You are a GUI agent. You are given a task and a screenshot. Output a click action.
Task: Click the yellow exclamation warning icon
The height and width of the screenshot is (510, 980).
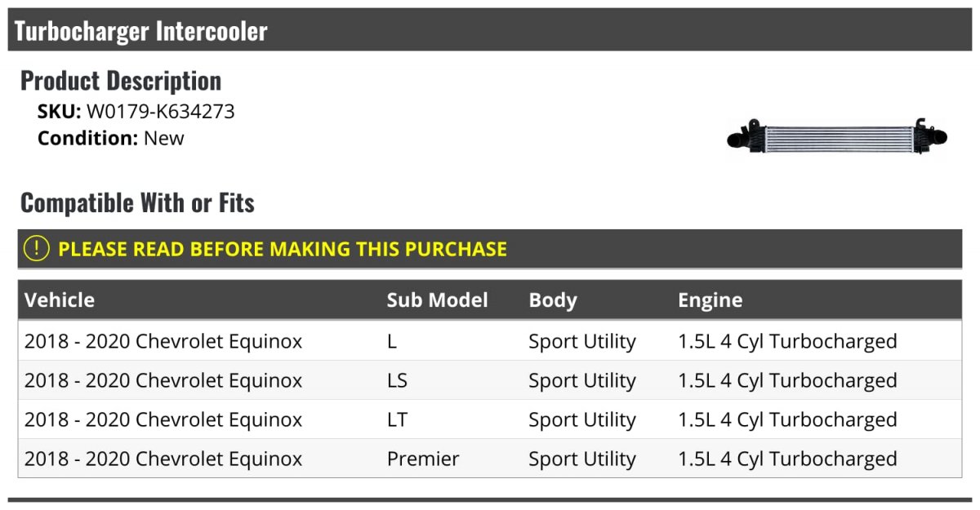(x=37, y=249)
